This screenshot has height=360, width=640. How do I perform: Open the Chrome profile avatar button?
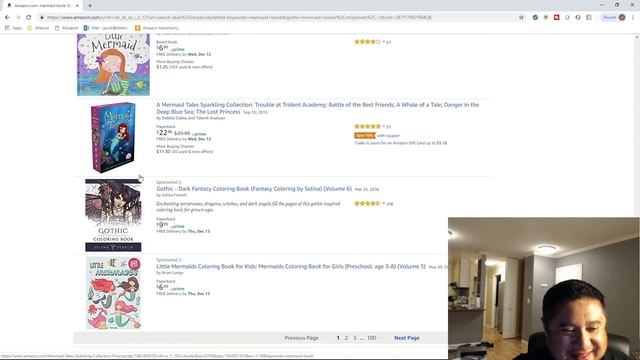point(622,18)
